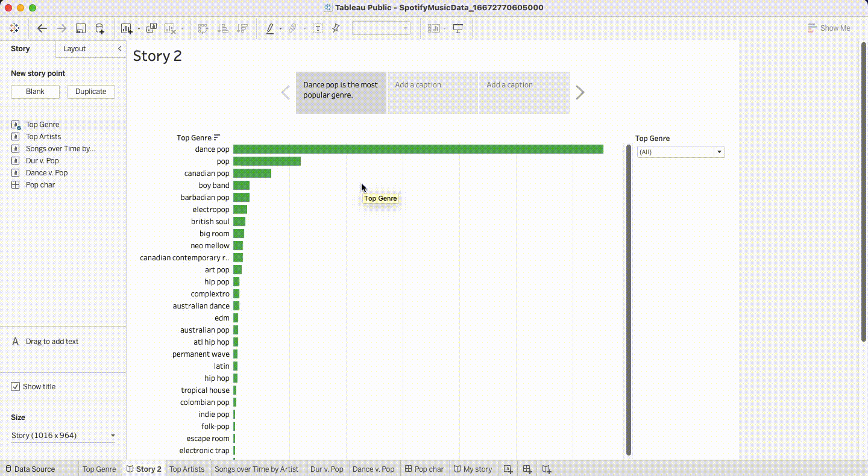Collapse the side pane with chevron

pyautogui.click(x=119, y=49)
